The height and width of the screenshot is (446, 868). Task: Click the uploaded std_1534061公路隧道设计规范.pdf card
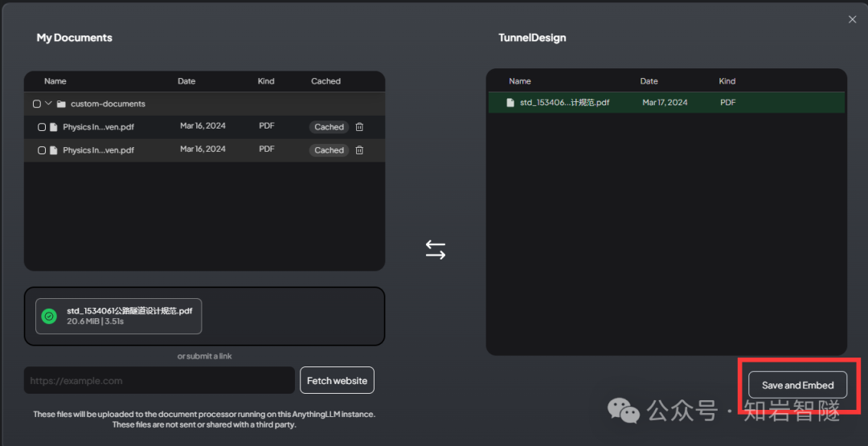pos(118,316)
